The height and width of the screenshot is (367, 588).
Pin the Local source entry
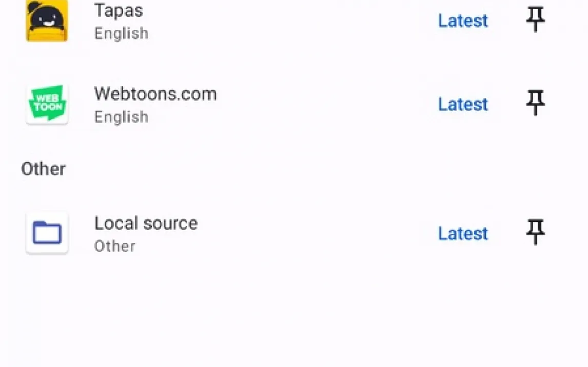[x=536, y=233]
